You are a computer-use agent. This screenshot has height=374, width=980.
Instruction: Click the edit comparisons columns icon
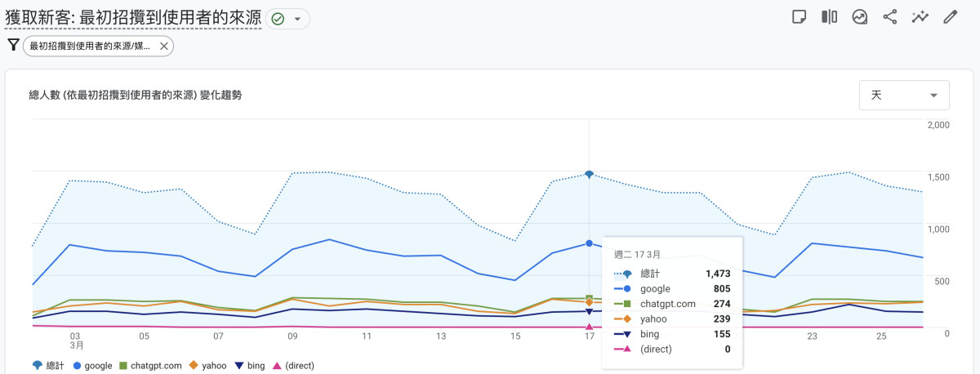pos(830,17)
